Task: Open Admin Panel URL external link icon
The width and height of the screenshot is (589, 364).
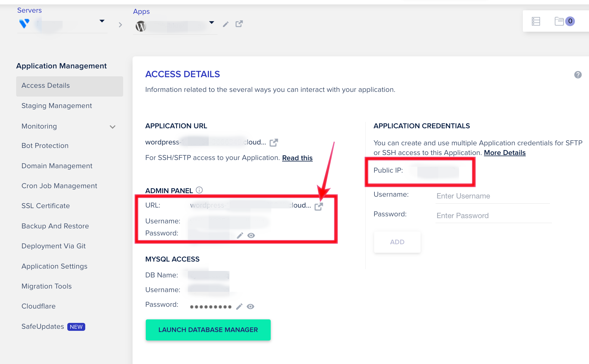Action: click(x=319, y=206)
